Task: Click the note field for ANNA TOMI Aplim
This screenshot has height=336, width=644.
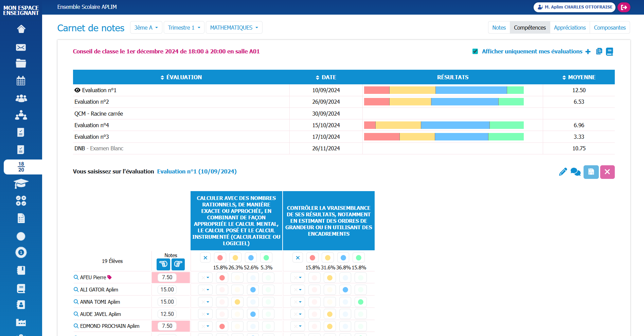Action: [167, 302]
